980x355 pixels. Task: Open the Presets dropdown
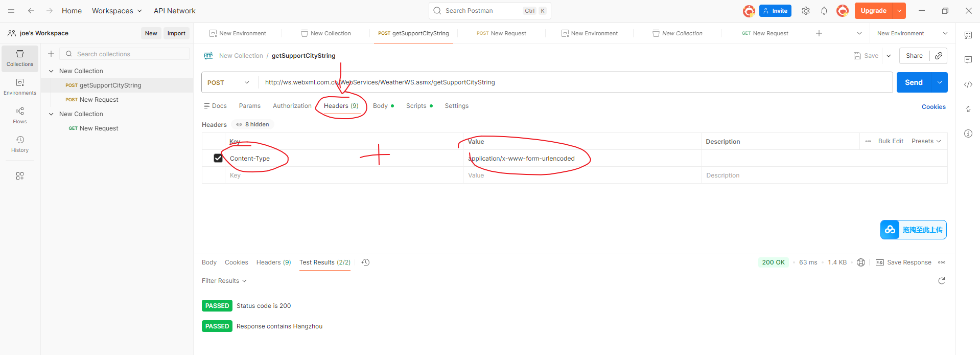[926, 141]
